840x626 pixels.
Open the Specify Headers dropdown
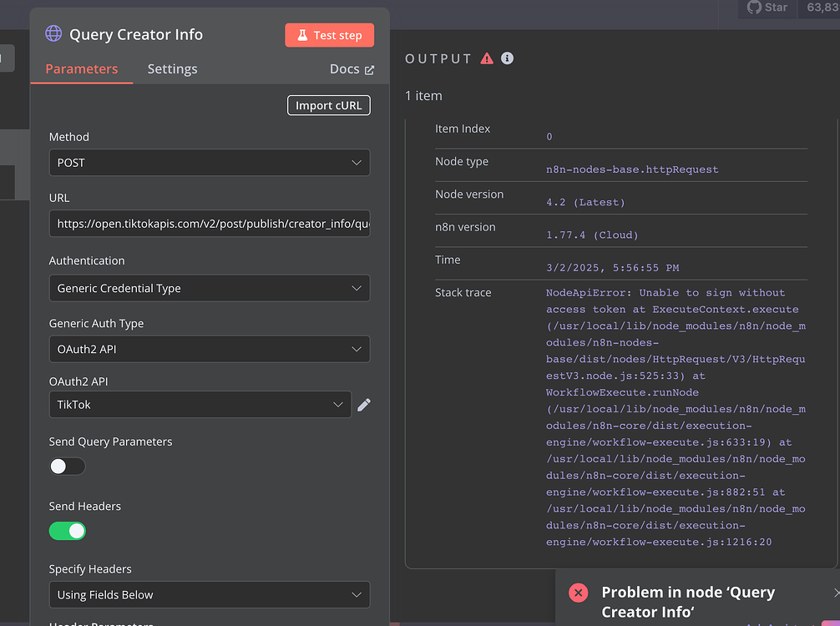click(x=209, y=595)
